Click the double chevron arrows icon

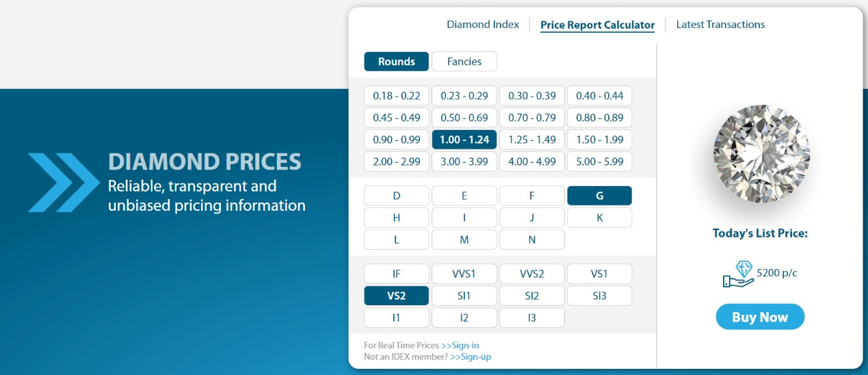pos(63,182)
